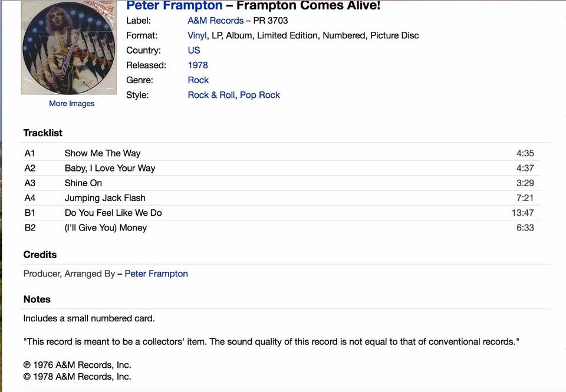Select the Vinyl format link

pos(197,35)
